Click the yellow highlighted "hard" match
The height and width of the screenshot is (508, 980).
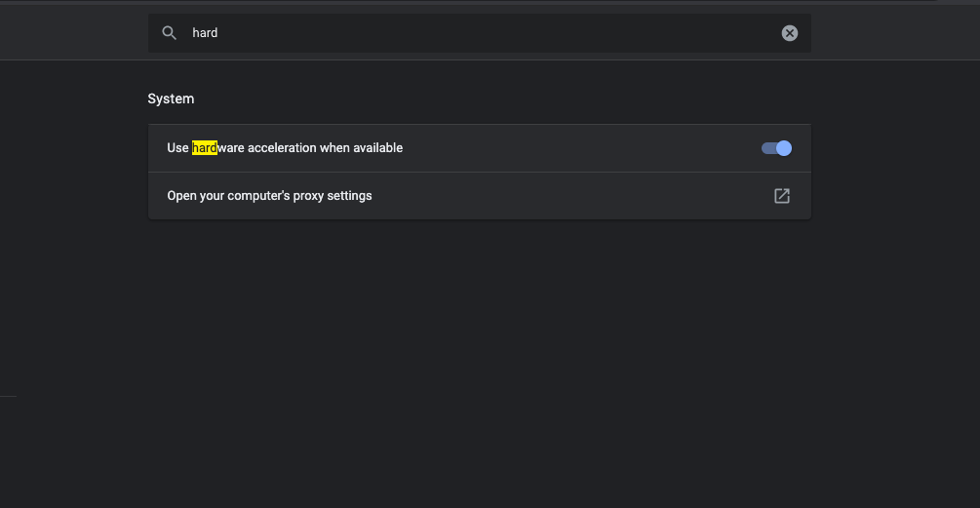pyautogui.click(x=205, y=148)
